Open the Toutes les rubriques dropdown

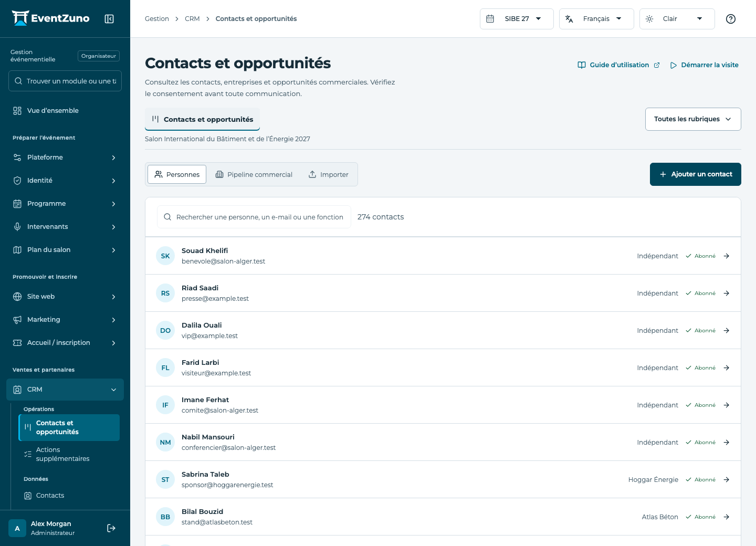click(x=693, y=119)
